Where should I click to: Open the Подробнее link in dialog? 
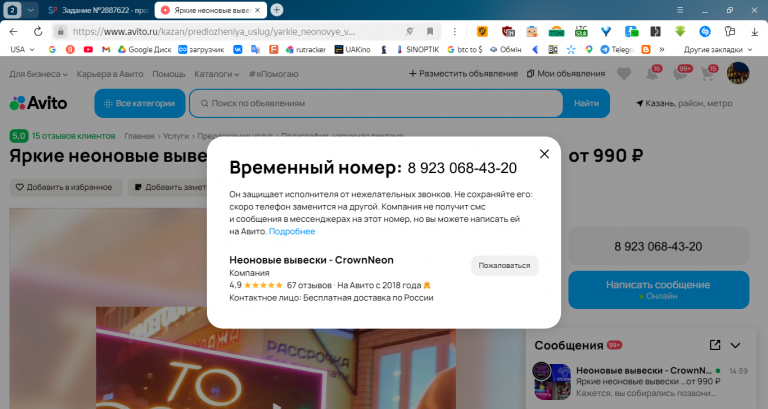(x=292, y=231)
